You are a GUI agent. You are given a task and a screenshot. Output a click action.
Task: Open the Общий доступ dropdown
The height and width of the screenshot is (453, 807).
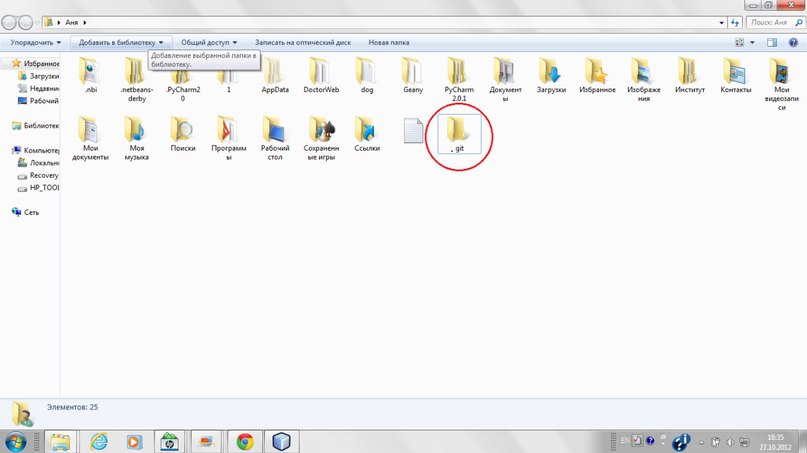[x=209, y=42]
